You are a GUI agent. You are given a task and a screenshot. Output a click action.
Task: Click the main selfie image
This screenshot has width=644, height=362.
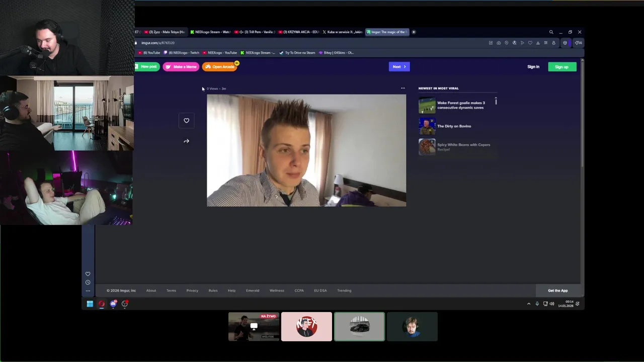point(306,150)
